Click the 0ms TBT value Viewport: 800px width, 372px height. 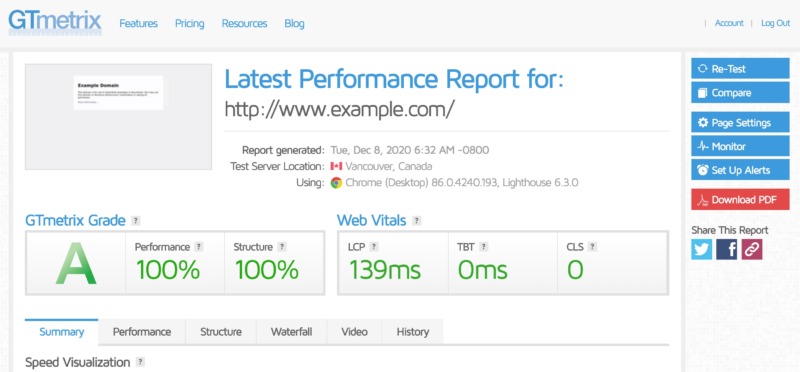pos(483,270)
